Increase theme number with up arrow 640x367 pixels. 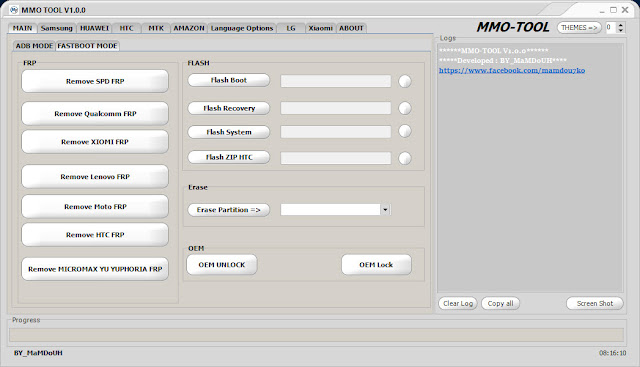click(621, 25)
